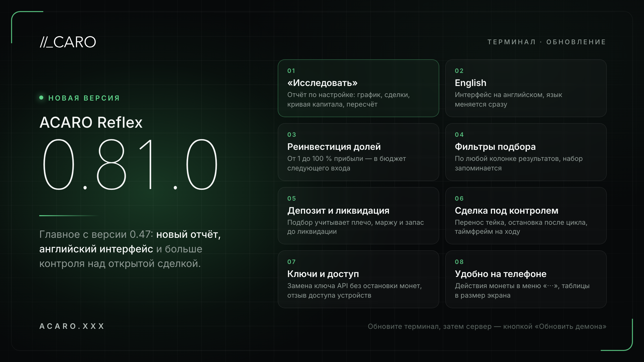
Task: Click the ACARO Reflex product title
Action: [x=91, y=122]
